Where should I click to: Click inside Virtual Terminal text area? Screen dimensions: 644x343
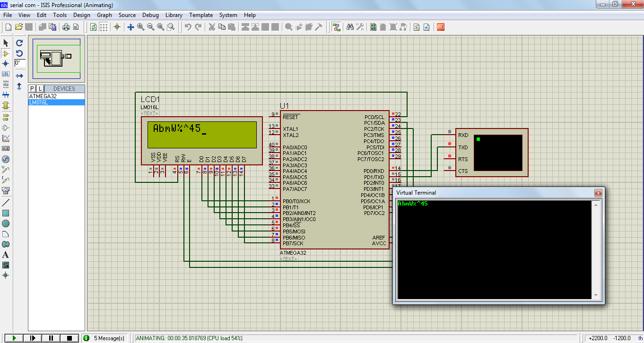(495, 249)
